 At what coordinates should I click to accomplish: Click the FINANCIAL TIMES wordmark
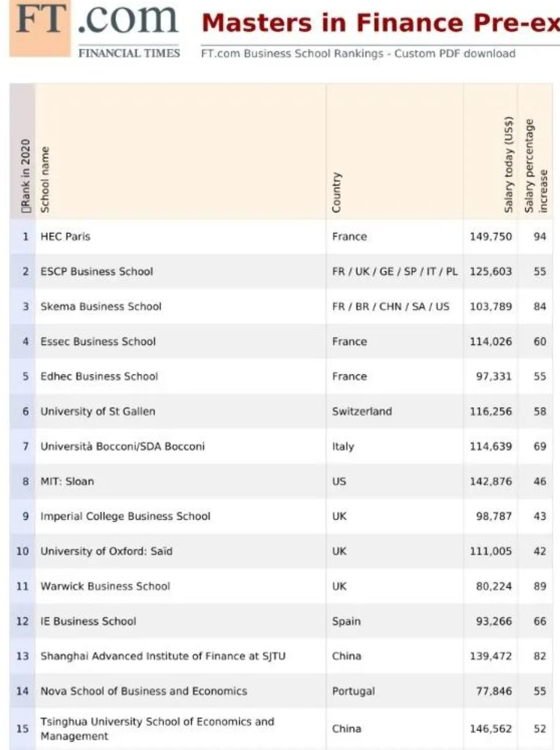point(129,53)
